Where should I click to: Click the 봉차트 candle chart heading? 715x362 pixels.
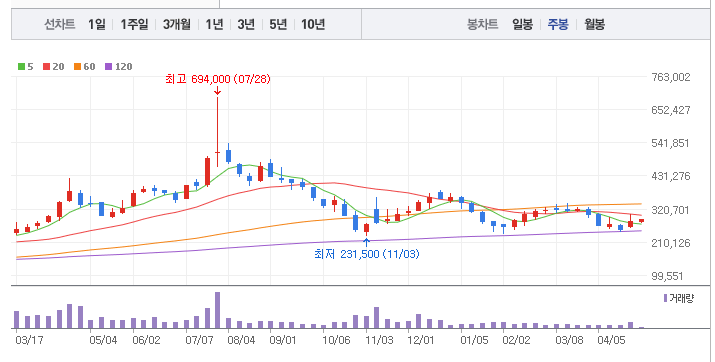tap(482, 24)
